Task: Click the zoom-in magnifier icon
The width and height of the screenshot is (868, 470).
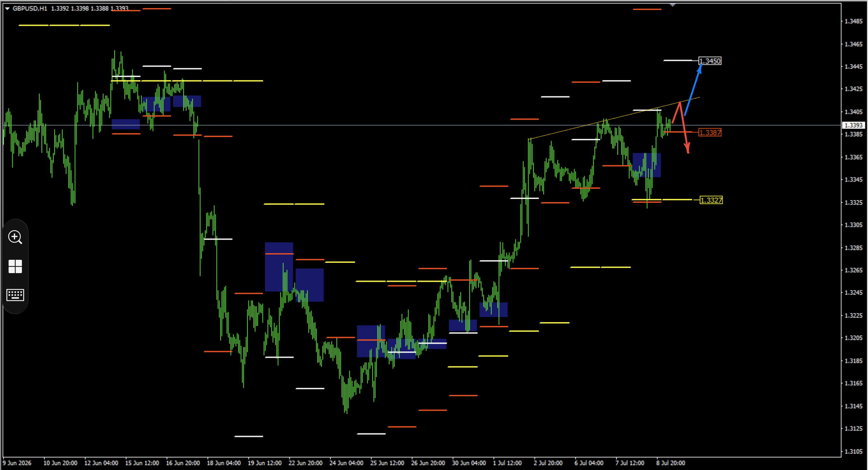Action: pos(15,237)
